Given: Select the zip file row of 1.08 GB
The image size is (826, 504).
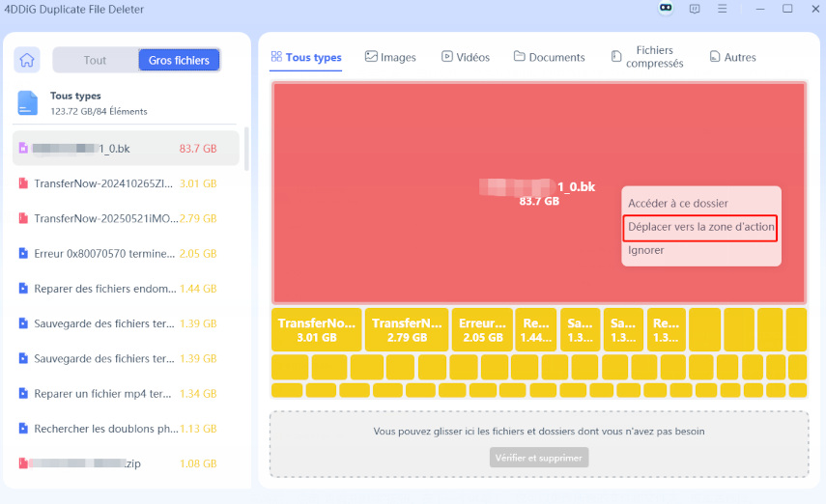Looking at the screenshot, I should (x=126, y=463).
